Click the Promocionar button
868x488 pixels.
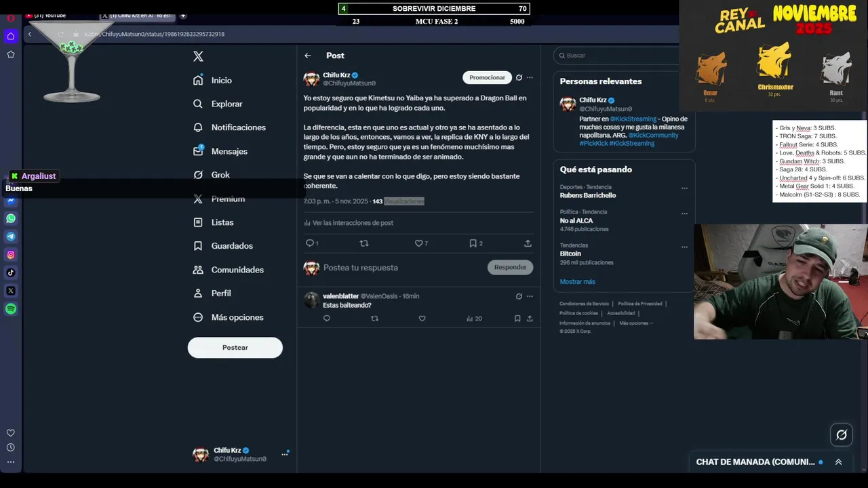[488, 77]
